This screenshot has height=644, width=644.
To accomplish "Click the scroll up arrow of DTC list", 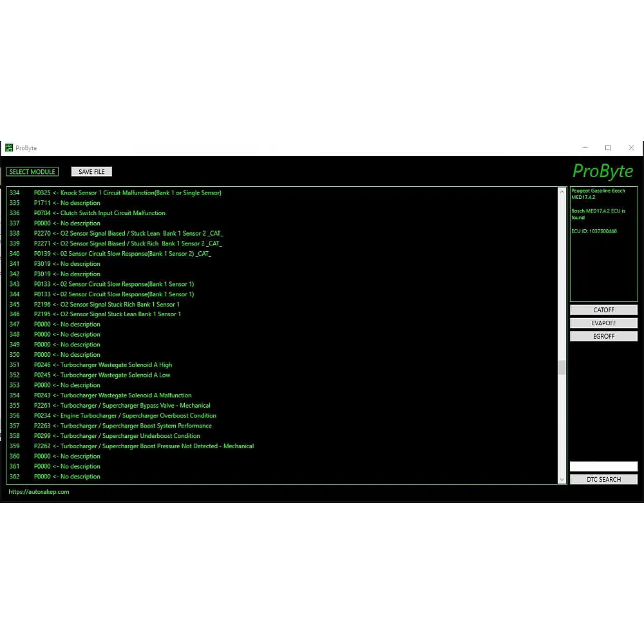I will tap(562, 192).
